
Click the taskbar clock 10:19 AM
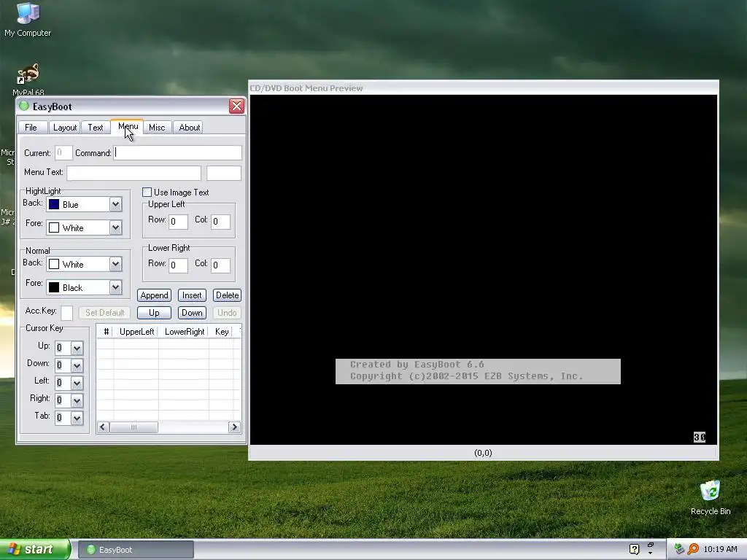720,549
